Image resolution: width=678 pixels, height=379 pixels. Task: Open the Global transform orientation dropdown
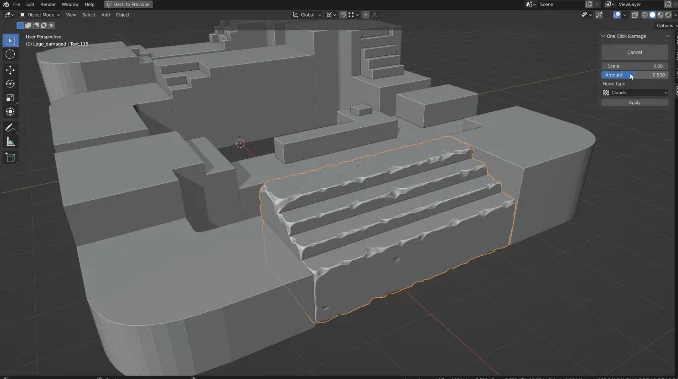click(x=307, y=15)
